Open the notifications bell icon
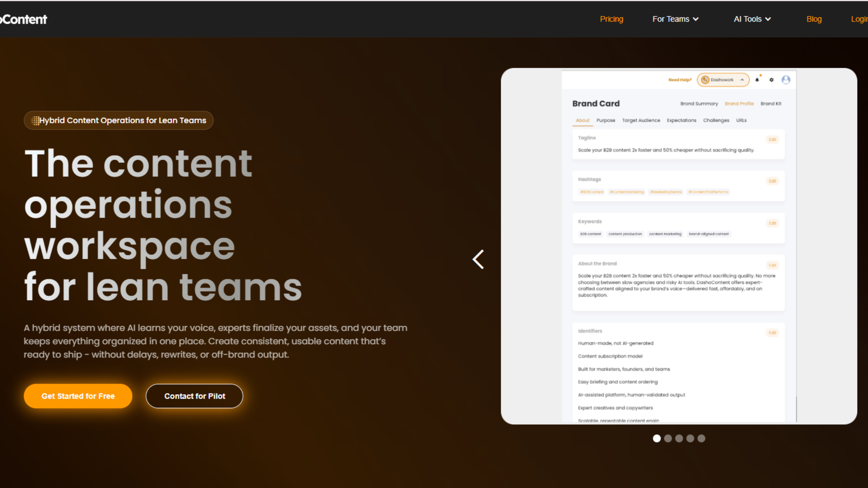Viewport: 868px width, 488px height. click(x=757, y=80)
